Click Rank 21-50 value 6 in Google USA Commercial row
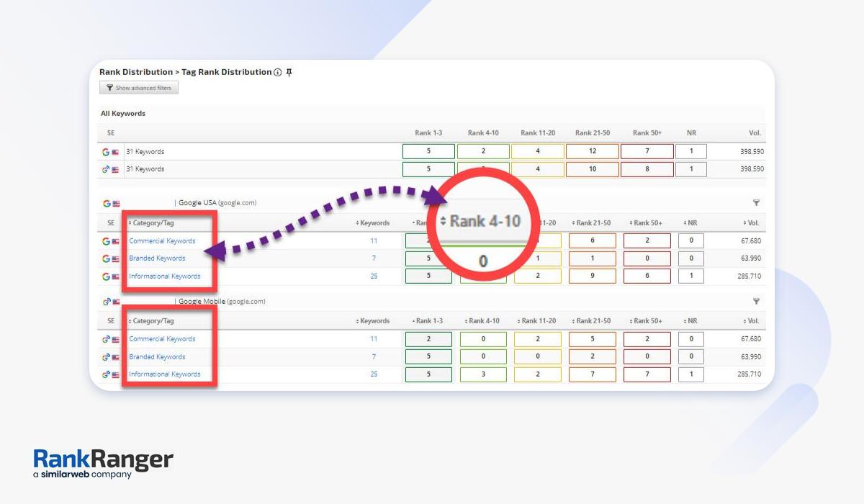The height and width of the screenshot is (504, 864). [x=593, y=241]
